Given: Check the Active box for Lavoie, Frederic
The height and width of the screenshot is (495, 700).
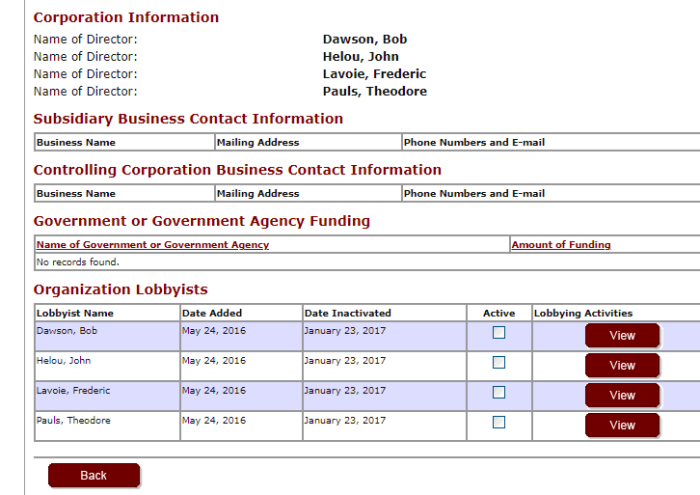Looking at the screenshot, I should (x=499, y=392).
